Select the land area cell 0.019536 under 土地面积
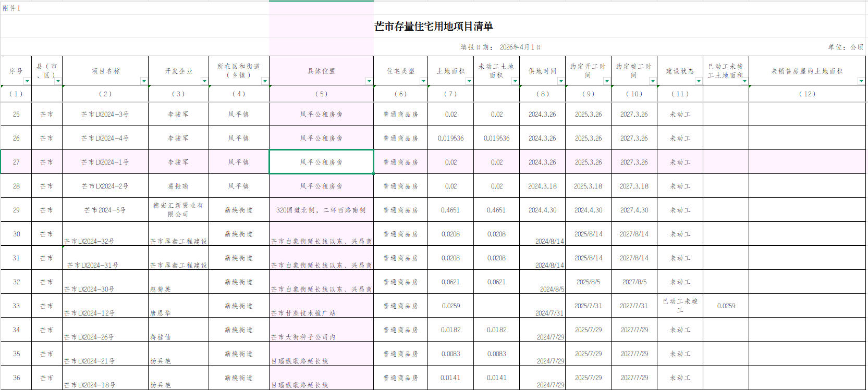 pos(450,139)
